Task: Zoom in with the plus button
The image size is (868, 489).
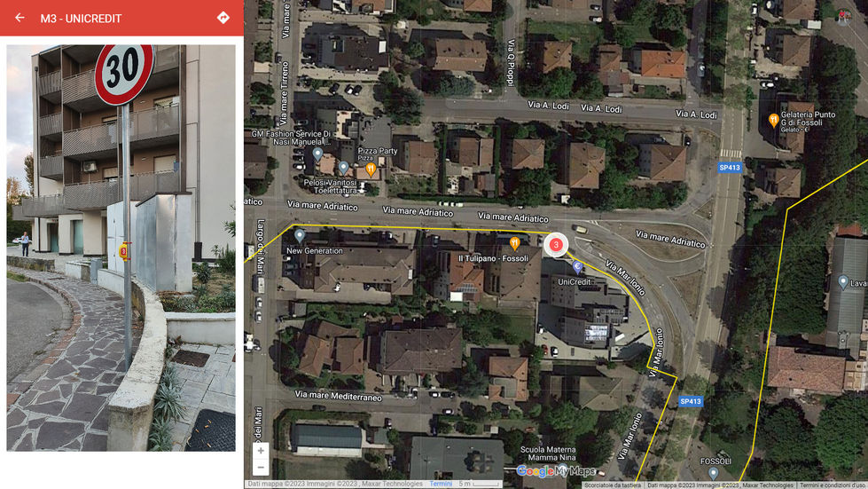Action: click(261, 451)
